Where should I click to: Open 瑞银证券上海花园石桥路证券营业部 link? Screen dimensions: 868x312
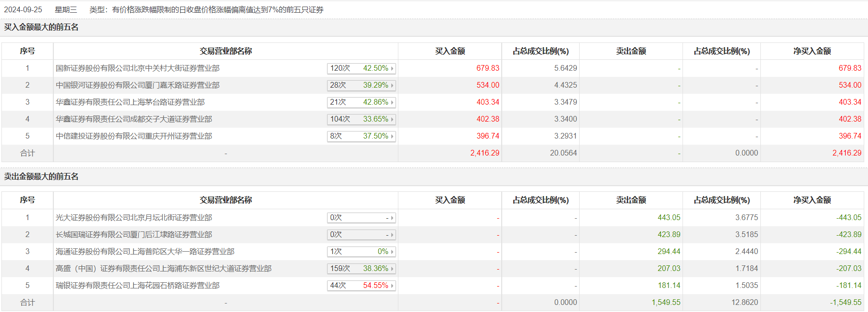(137, 286)
